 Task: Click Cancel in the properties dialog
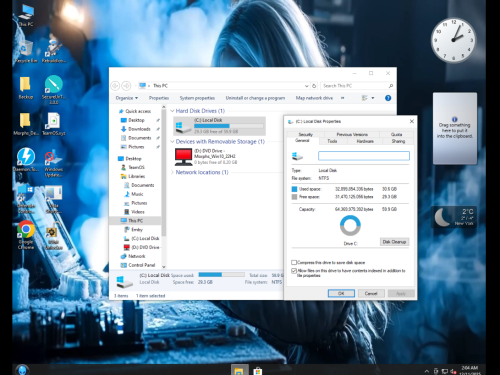pos(371,294)
